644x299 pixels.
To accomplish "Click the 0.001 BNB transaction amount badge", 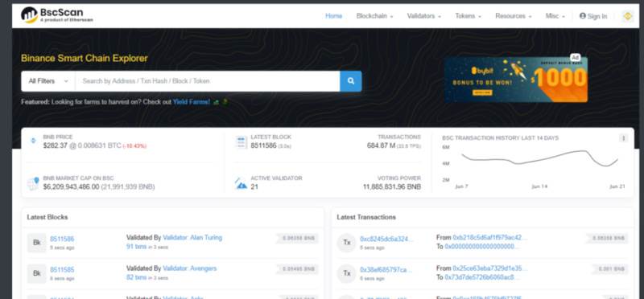I will point(611,269).
